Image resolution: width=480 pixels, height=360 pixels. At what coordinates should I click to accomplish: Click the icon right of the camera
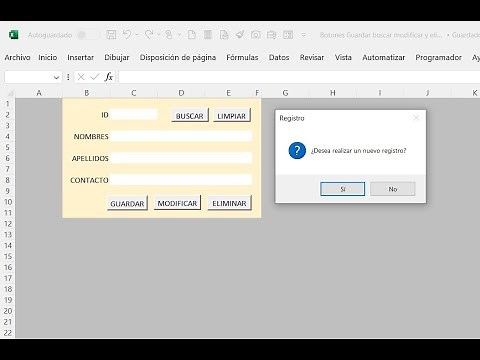pos(272,35)
